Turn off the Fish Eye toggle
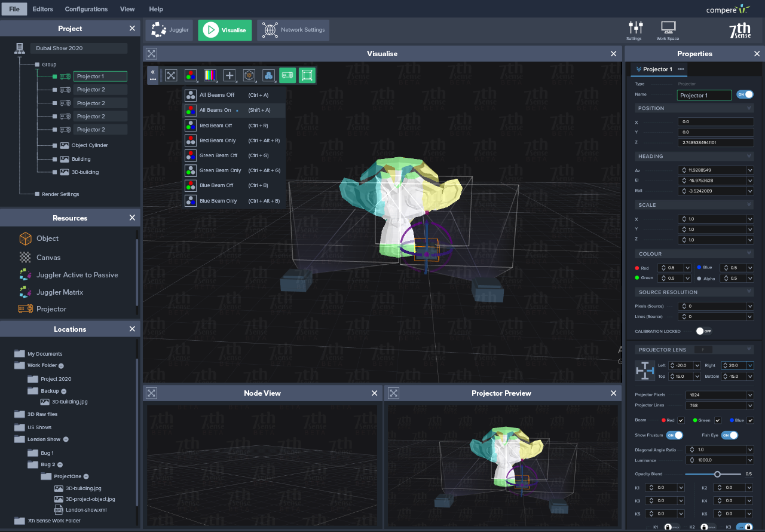Image resolution: width=765 pixels, height=532 pixels. pos(729,435)
